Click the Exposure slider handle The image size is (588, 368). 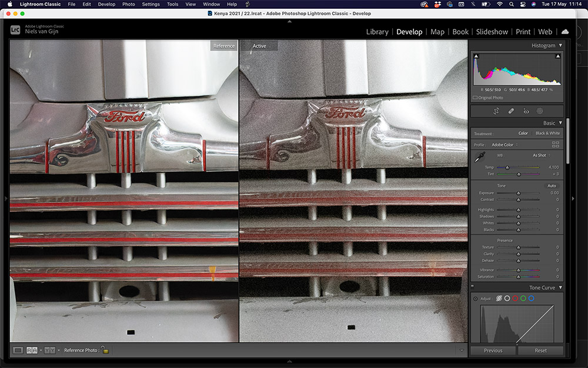tap(518, 193)
